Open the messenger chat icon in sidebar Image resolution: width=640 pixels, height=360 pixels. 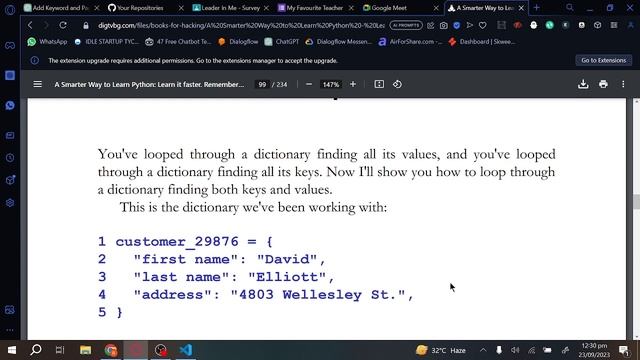coord(10,106)
